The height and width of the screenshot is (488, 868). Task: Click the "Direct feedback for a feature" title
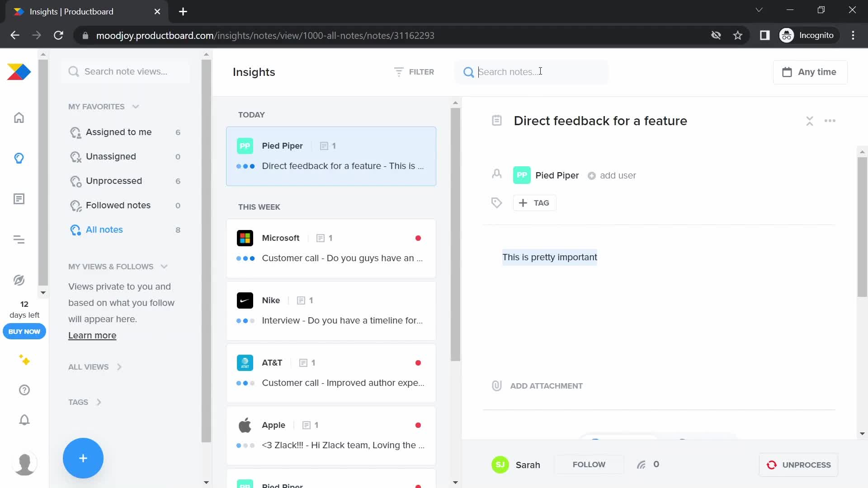pyautogui.click(x=600, y=121)
